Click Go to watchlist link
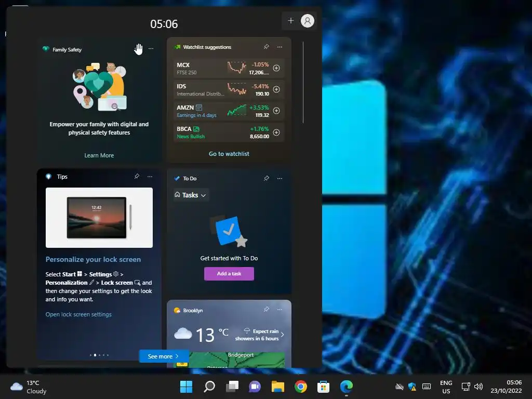The image size is (532, 399). pyautogui.click(x=229, y=154)
